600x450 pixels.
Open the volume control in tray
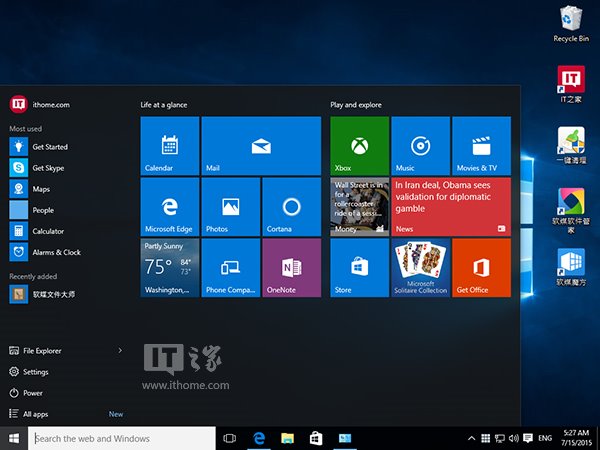click(514, 438)
